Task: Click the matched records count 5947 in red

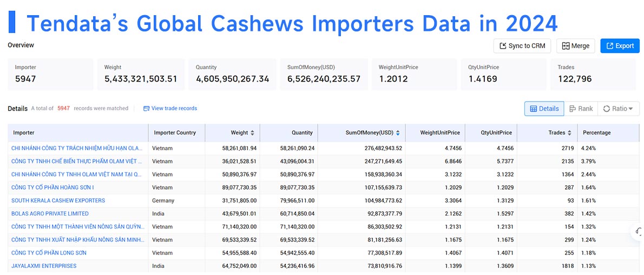Action: pos(63,109)
